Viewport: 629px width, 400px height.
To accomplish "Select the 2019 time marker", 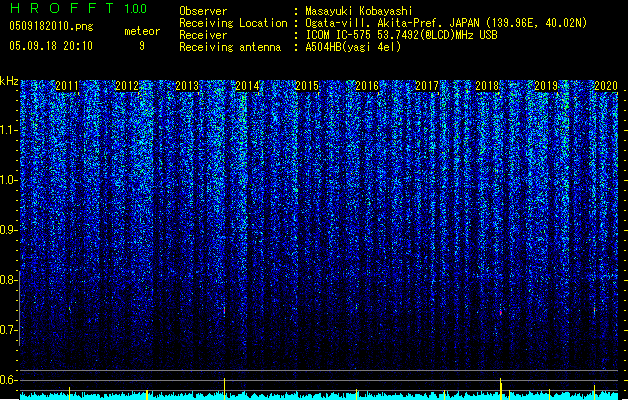I will pos(546,86).
